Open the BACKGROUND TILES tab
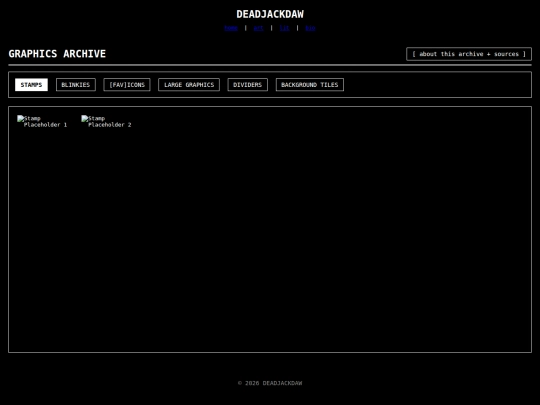Image resolution: width=540 pixels, height=405 pixels. point(310,85)
